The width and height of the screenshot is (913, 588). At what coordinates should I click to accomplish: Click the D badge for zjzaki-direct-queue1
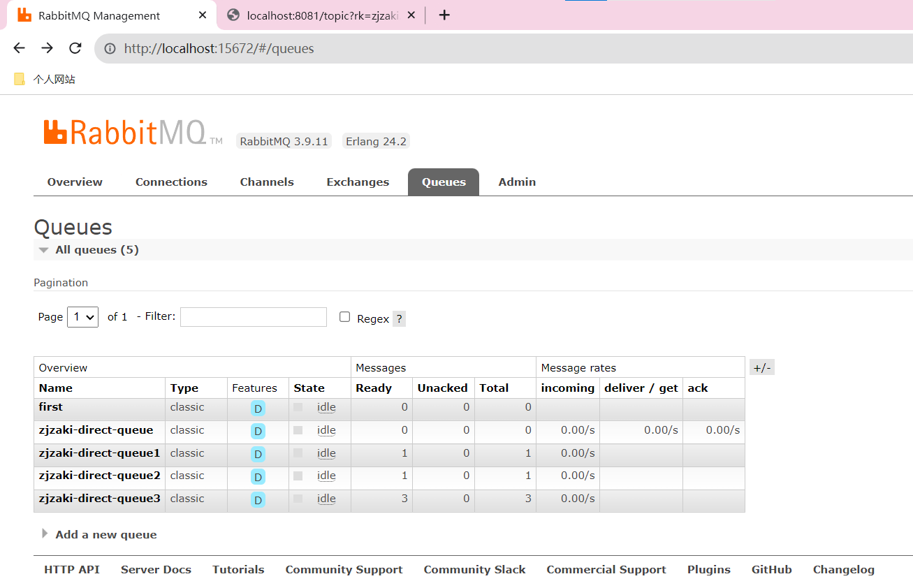coord(258,455)
